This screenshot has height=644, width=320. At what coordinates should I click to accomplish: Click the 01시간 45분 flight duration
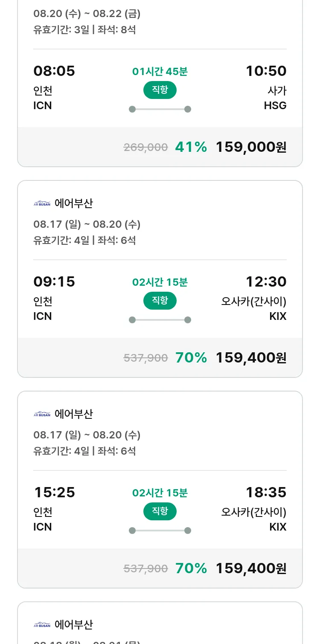(160, 71)
